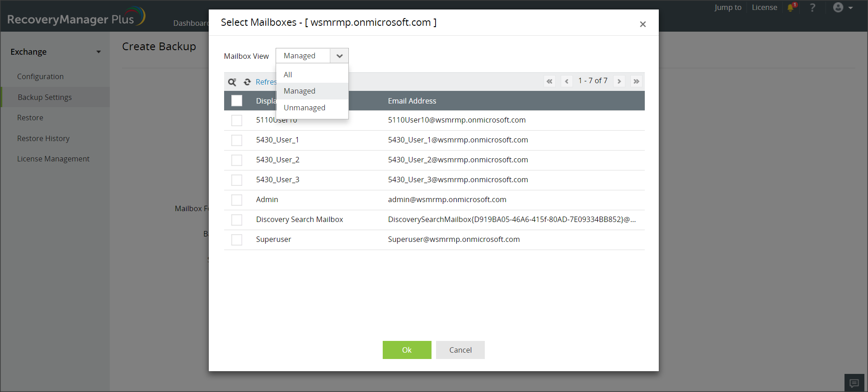Click the admin@wsmrmp.onmicrosoft.com email
Screen dimensions: 868x392
[447, 199]
